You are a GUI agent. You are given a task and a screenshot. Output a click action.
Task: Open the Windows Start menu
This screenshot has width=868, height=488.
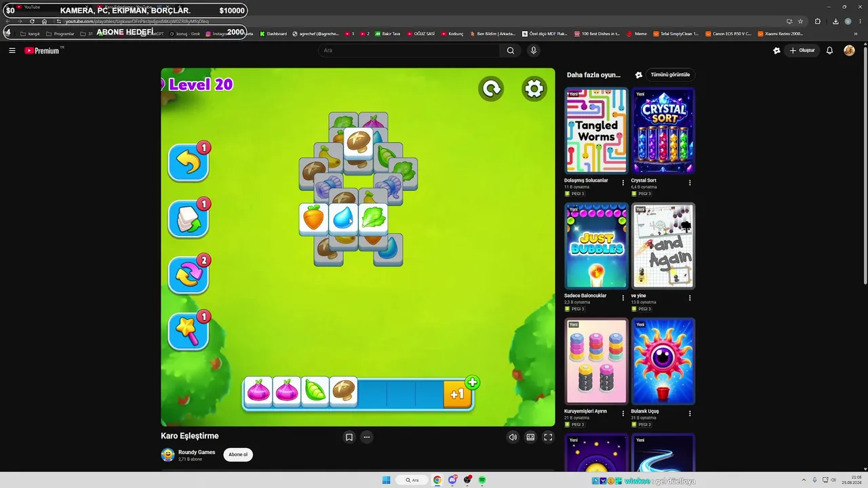coord(387,480)
